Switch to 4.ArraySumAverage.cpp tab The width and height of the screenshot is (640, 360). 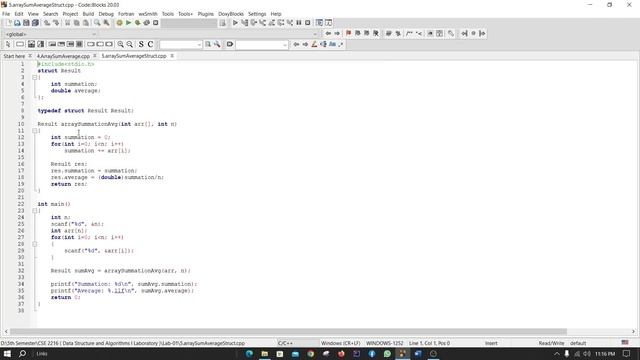(x=63, y=56)
